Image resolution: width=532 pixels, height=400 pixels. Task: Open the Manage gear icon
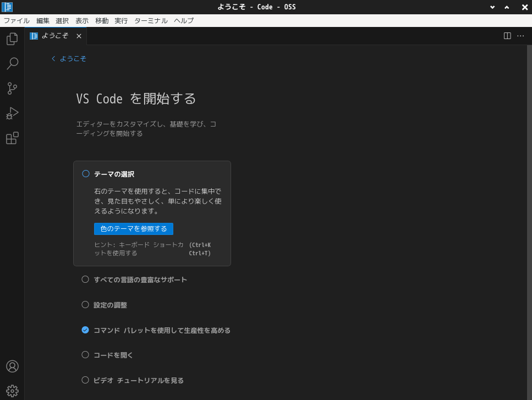[x=12, y=391]
